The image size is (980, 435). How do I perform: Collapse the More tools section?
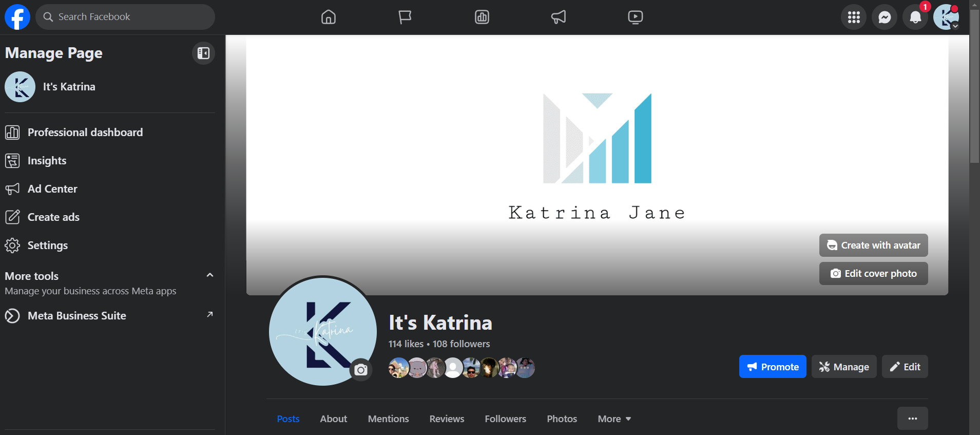pyautogui.click(x=209, y=275)
